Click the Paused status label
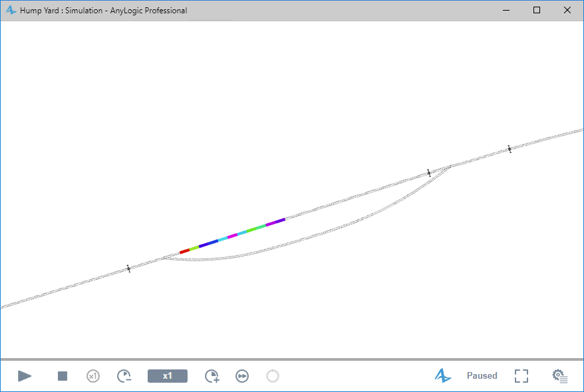584x392 pixels. coord(482,375)
